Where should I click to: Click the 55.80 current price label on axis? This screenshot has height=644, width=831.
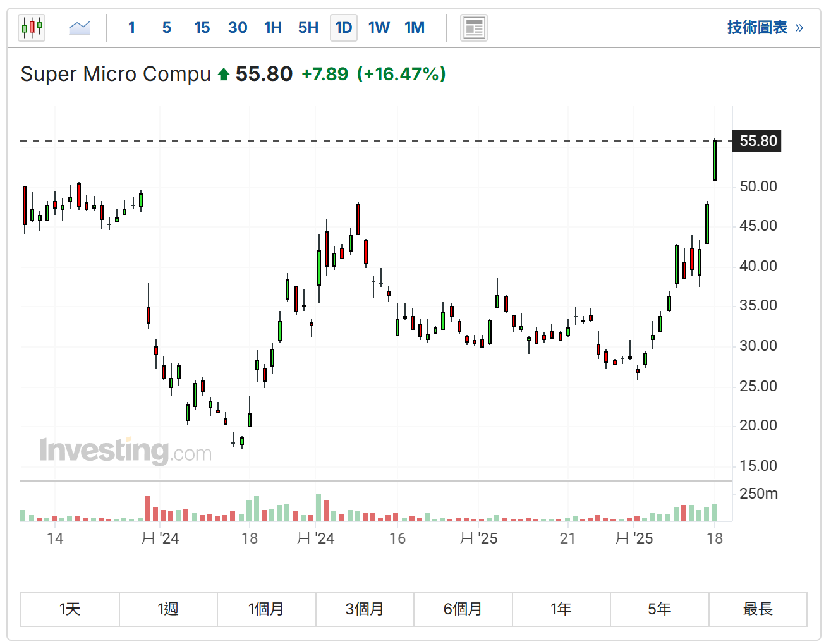[x=758, y=141]
